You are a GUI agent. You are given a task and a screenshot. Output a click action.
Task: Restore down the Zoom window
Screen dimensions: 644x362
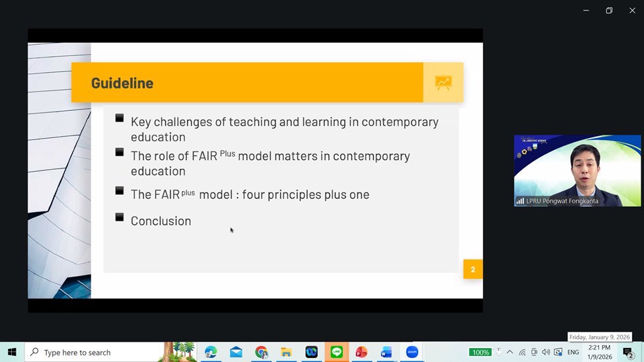[609, 11]
